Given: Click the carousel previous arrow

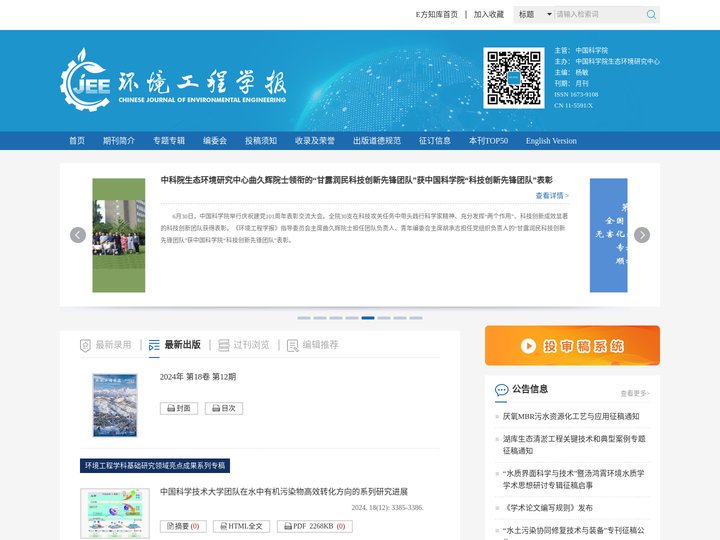Looking at the screenshot, I should (78, 235).
